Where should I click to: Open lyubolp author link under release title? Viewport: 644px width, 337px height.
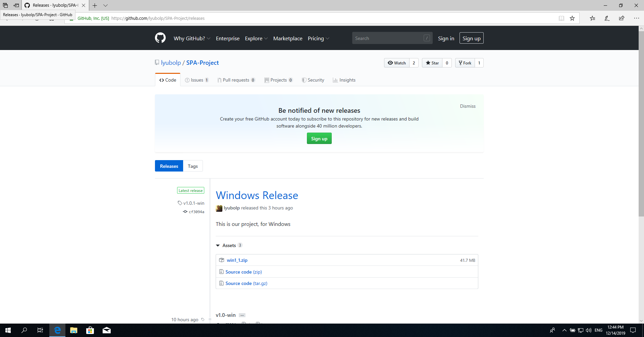232,208
